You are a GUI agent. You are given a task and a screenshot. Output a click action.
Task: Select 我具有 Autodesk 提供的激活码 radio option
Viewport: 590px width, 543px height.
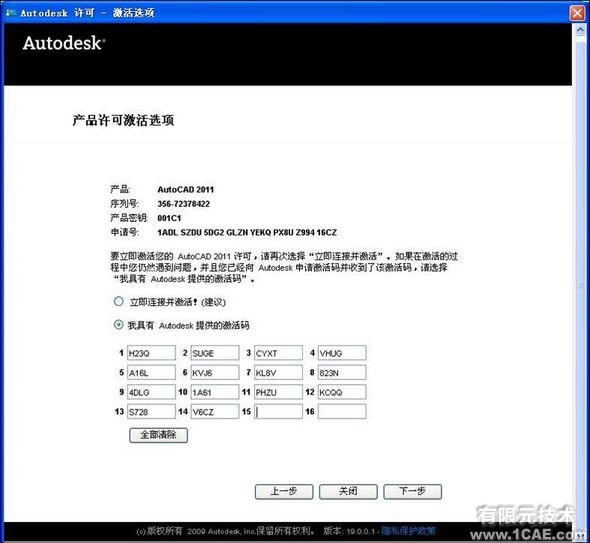tap(119, 324)
